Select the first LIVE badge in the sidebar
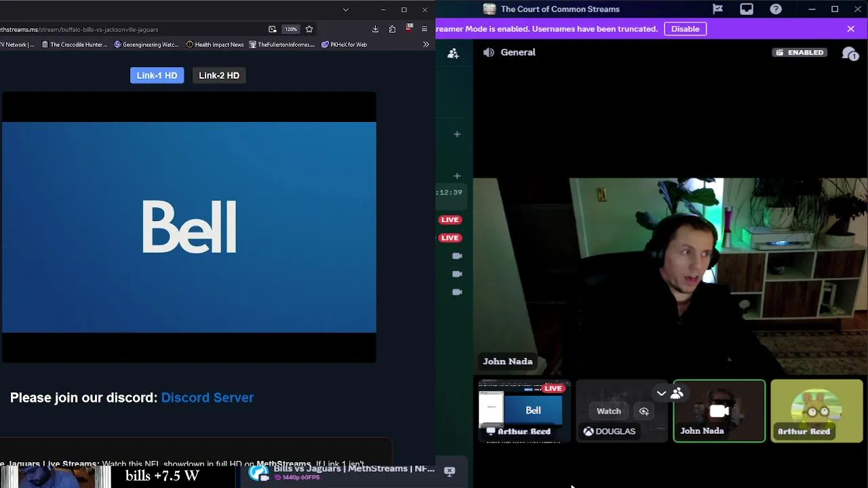Image resolution: width=868 pixels, height=488 pixels. [450, 220]
